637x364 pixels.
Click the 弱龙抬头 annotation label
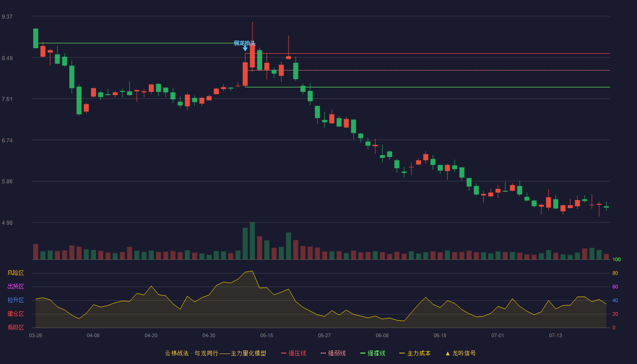click(x=245, y=43)
